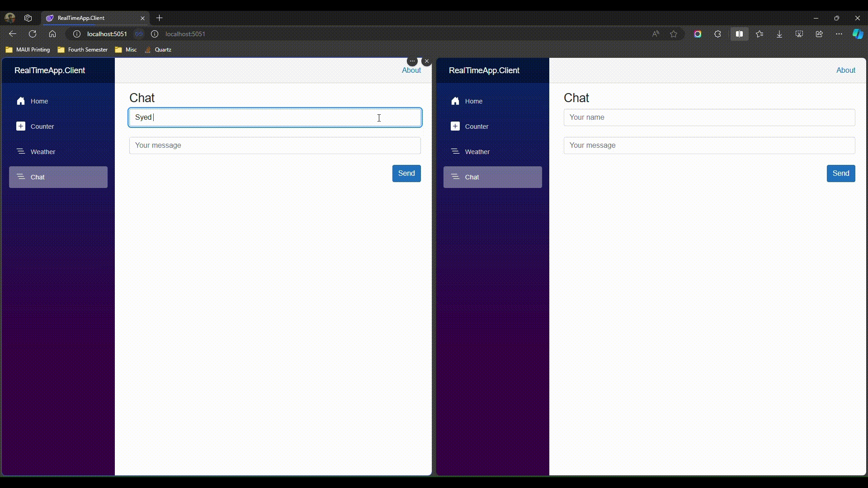
Task: Toggle the split screen toolbar icon
Action: pos(739,34)
